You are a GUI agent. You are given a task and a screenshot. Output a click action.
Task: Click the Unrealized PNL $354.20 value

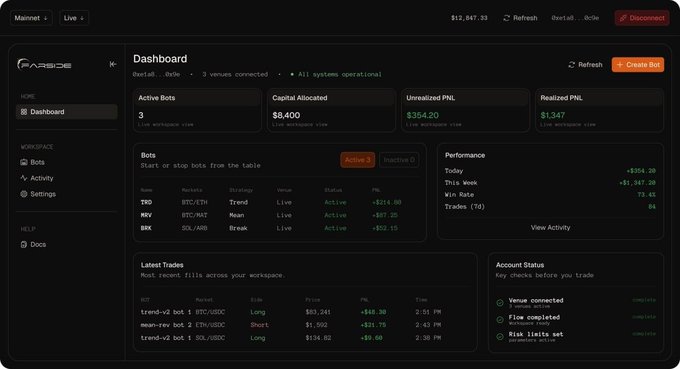[x=422, y=115]
